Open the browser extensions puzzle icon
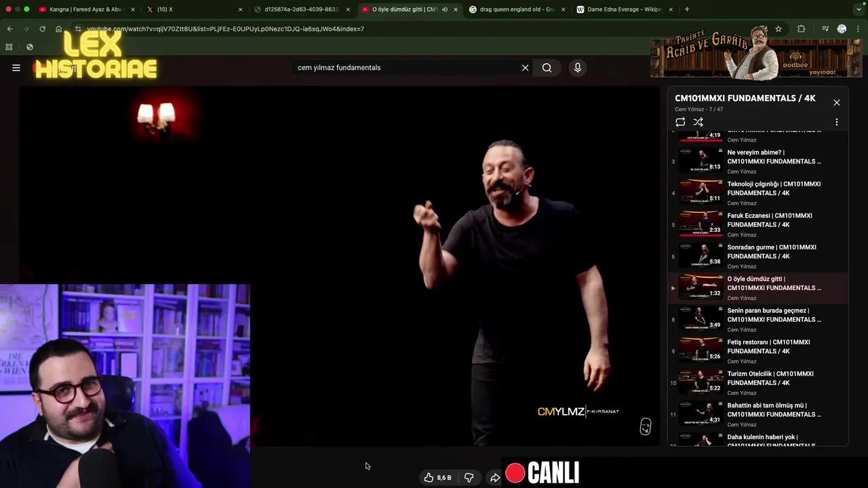Screen dimensions: 868x488 pos(802,29)
